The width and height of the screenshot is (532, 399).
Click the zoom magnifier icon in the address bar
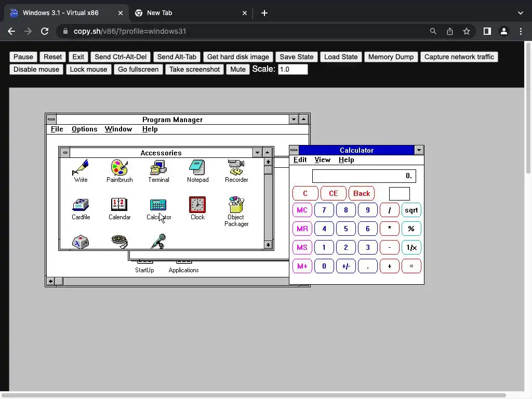tap(433, 31)
